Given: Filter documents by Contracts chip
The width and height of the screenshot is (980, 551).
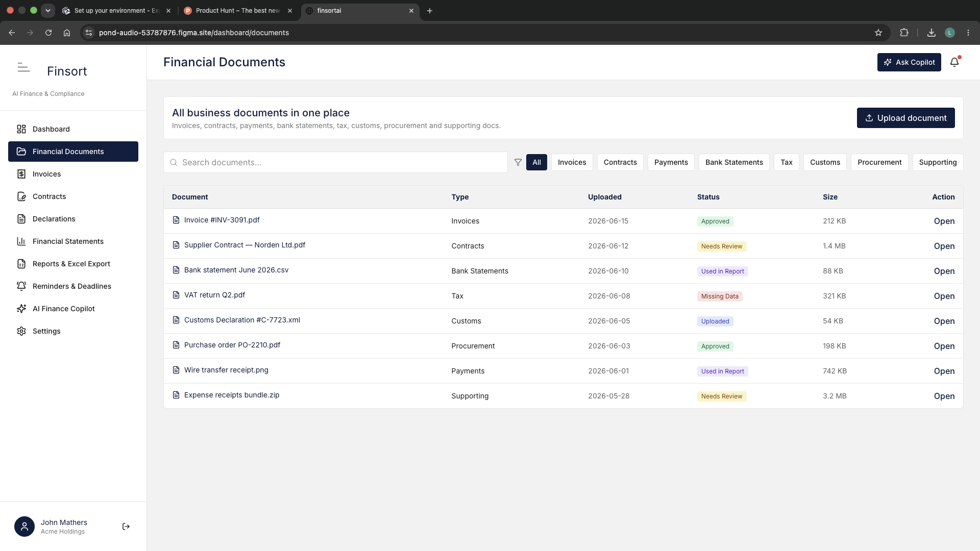Looking at the screenshot, I should (x=620, y=162).
